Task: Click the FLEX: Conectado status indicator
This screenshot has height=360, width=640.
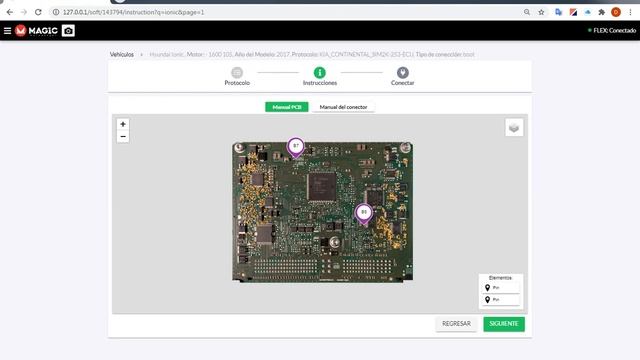Action: click(x=611, y=31)
